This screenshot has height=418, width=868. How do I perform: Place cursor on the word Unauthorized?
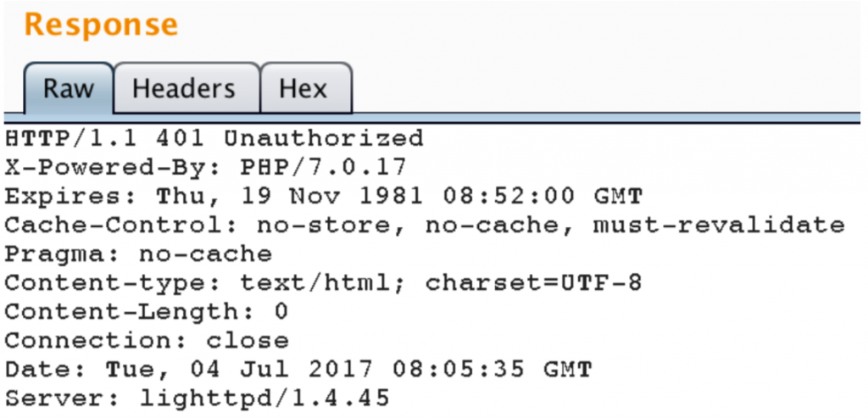(x=323, y=138)
